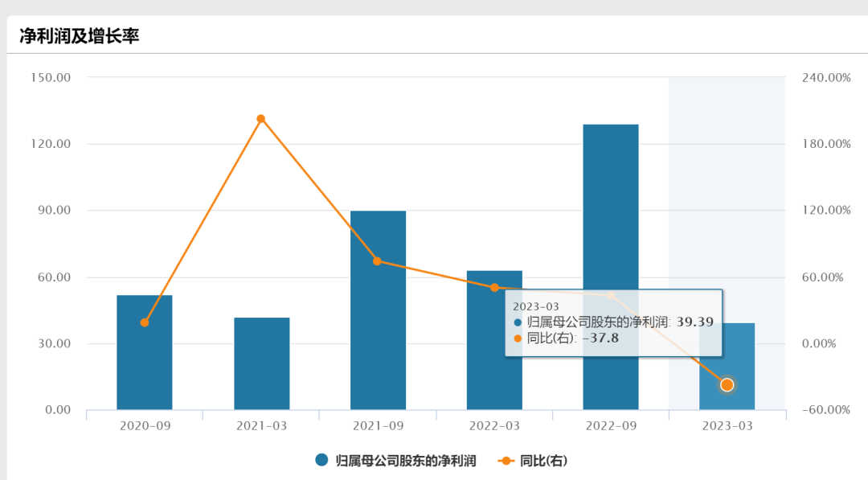Toggle the 归属母公司股东的净利润 legend label
Screen dimensions: 868x480
[x=406, y=461]
